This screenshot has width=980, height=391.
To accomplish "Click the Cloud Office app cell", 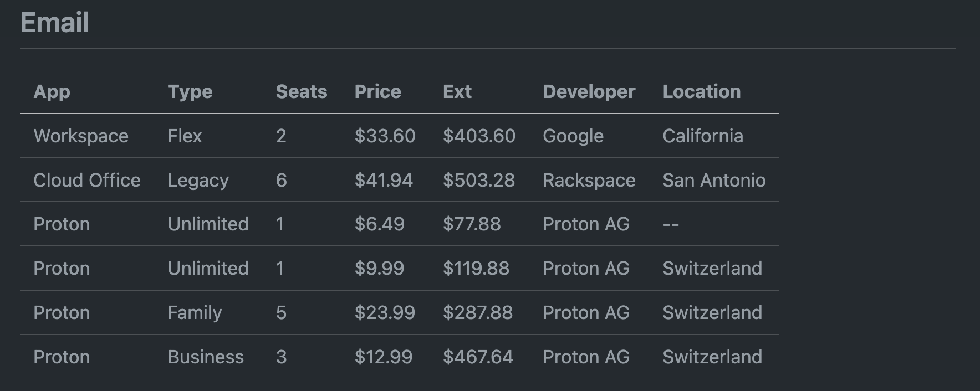I will coord(87,180).
